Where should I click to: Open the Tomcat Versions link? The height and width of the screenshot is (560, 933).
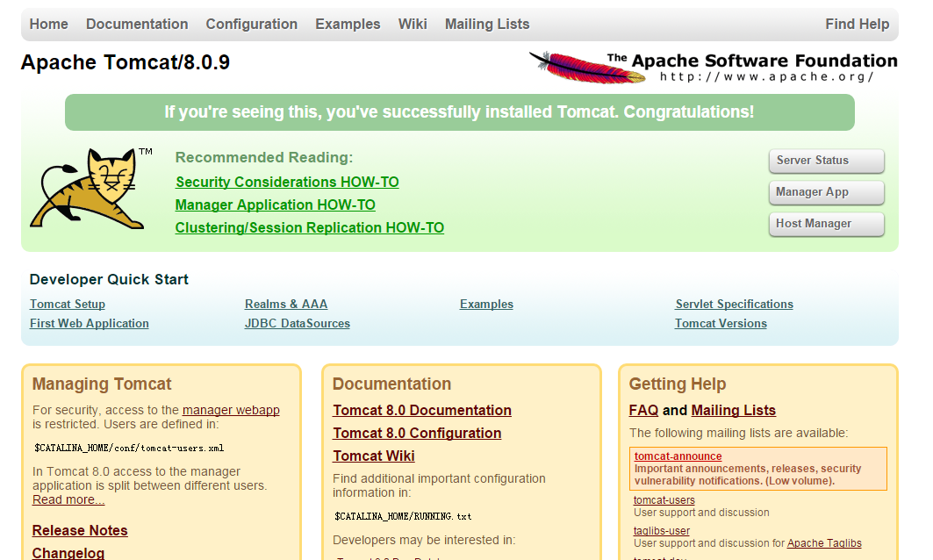[721, 323]
